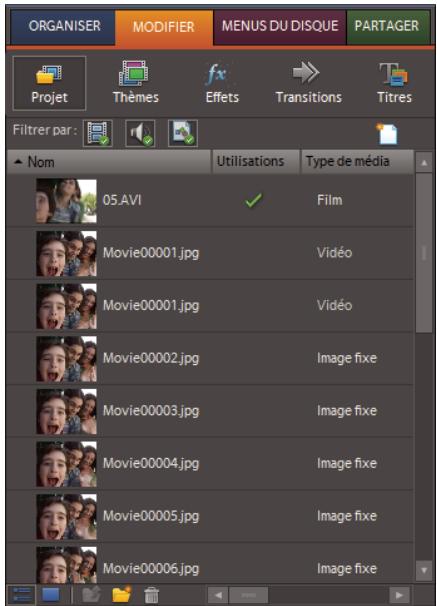The height and width of the screenshot is (606, 437).
Task: Select the Movie00006.jpg row
Action: pos(210,563)
